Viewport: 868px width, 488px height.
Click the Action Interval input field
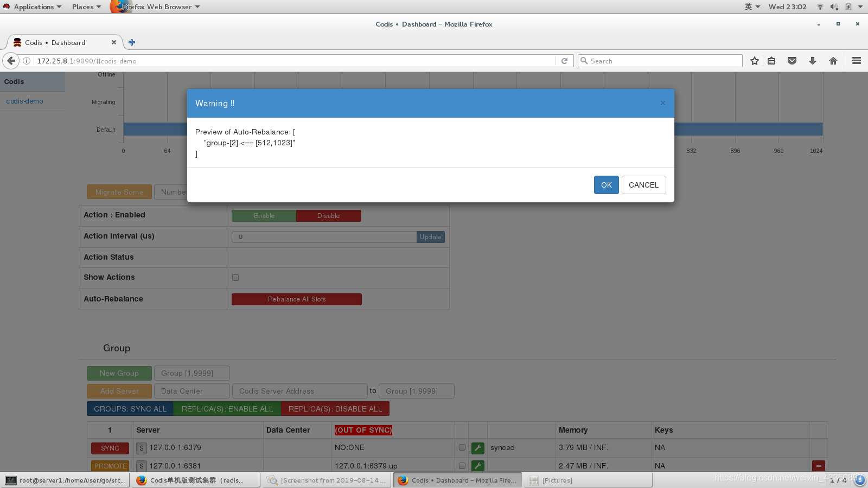[x=324, y=237]
